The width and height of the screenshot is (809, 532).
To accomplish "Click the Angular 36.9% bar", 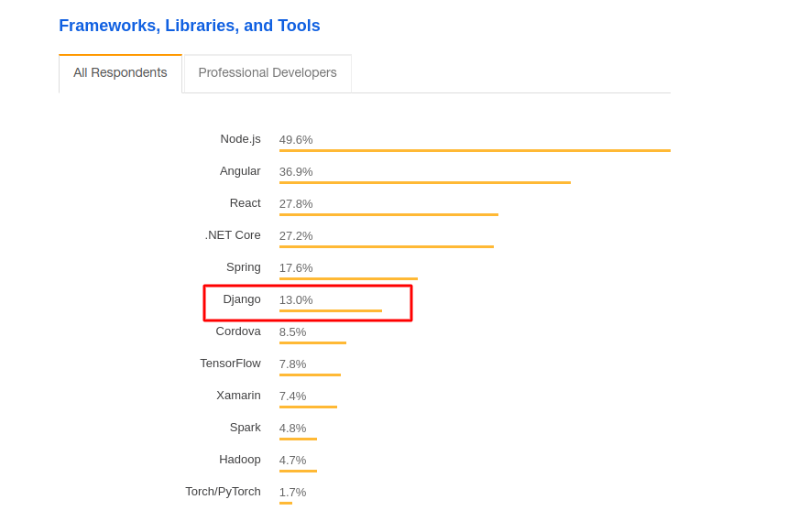I will tap(424, 182).
